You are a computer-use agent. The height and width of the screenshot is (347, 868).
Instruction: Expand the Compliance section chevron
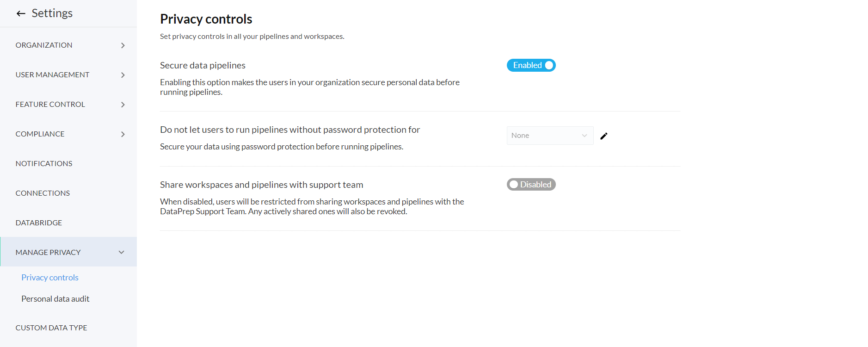pos(123,134)
